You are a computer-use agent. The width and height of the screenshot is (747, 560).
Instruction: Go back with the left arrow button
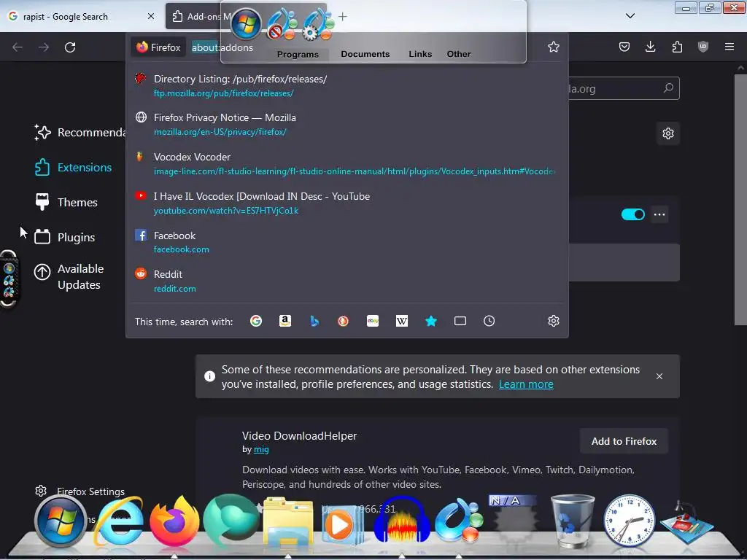18,47
